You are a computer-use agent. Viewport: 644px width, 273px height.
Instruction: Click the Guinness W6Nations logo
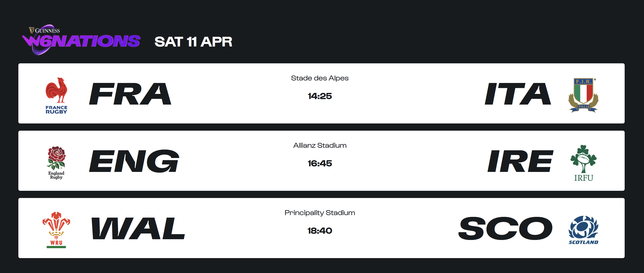(x=81, y=39)
